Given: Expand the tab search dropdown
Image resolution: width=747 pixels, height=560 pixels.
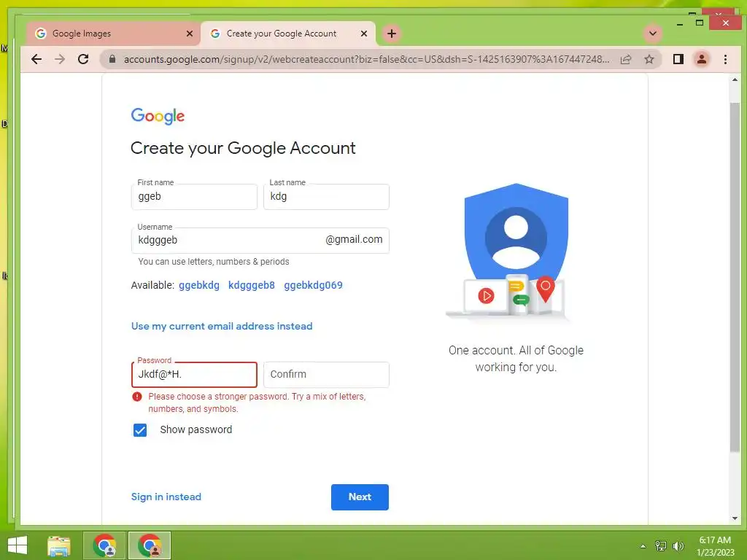Looking at the screenshot, I should click(653, 34).
